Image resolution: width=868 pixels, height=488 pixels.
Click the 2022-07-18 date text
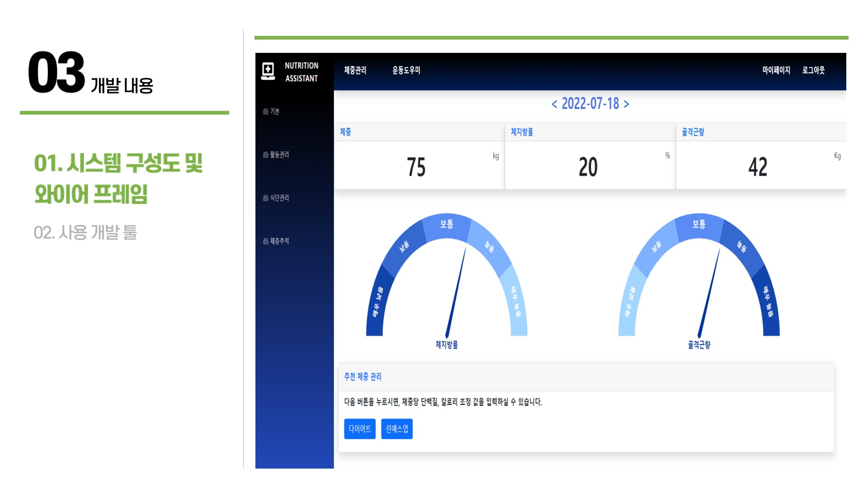[x=590, y=104]
